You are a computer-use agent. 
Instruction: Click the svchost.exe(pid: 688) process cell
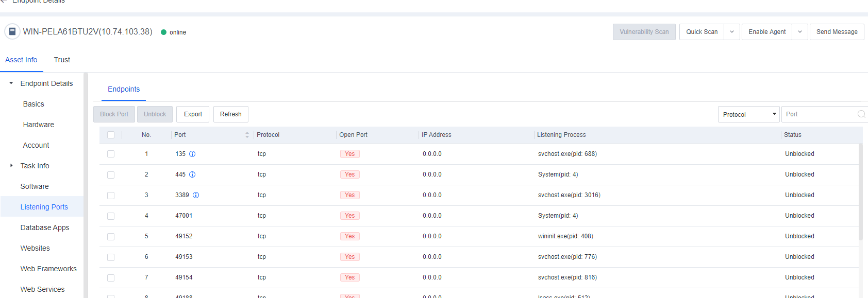tap(567, 154)
